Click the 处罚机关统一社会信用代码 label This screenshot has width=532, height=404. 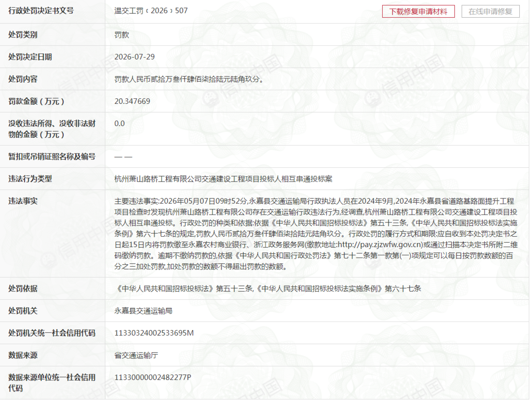[x=52, y=333]
